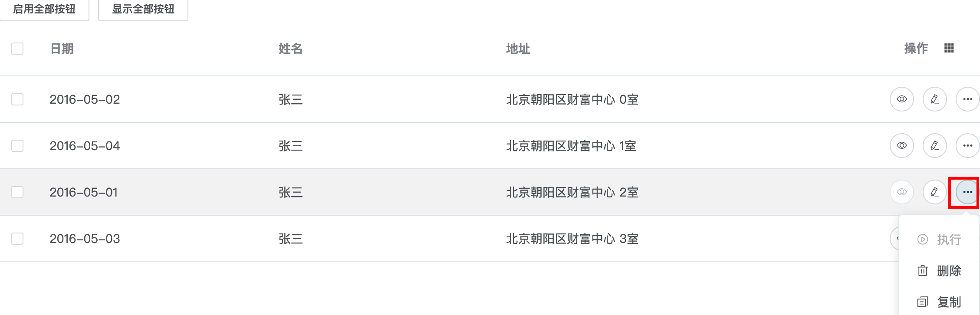
Task: Expand the more actions button in 1室 row
Action: pos(967,146)
